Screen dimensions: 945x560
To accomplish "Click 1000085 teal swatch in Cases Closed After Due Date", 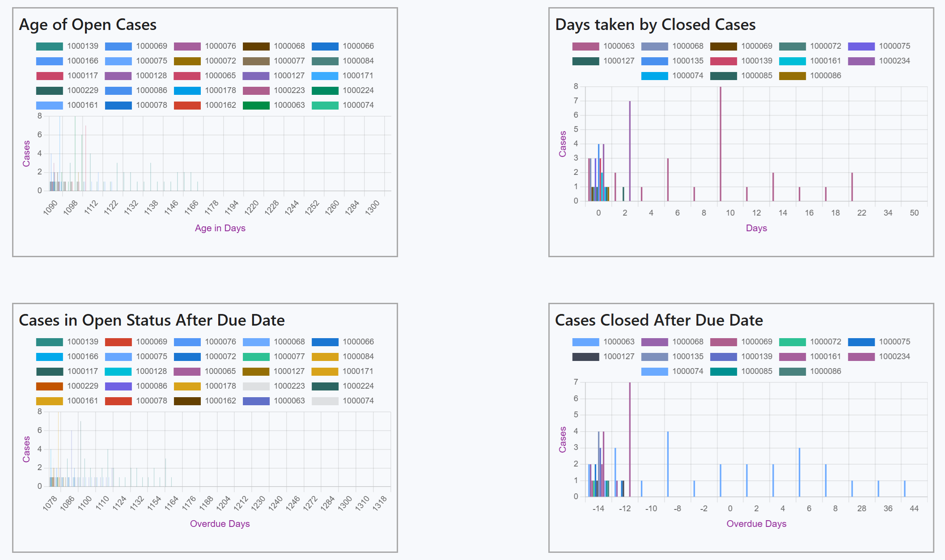I will pos(724,371).
